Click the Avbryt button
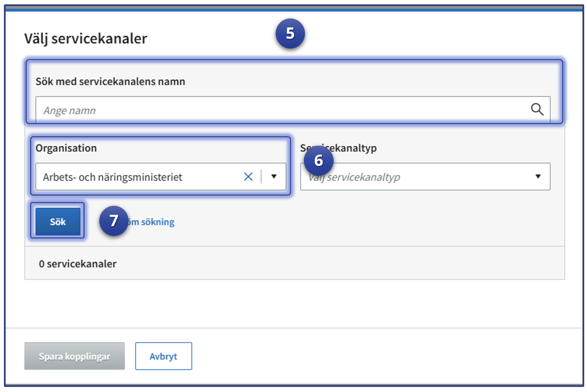This screenshot has width=587, height=392. [163, 356]
